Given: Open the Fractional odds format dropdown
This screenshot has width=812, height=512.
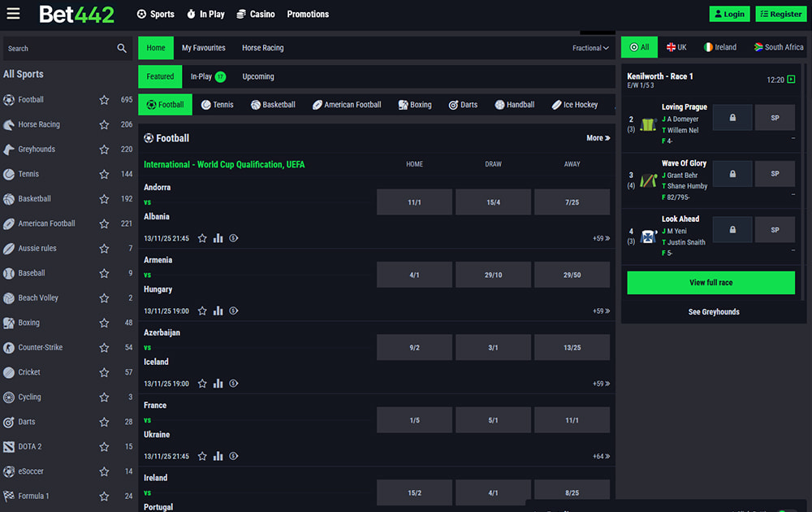Looking at the screenshot, I should pyautogui.click(x=590, y=49).
